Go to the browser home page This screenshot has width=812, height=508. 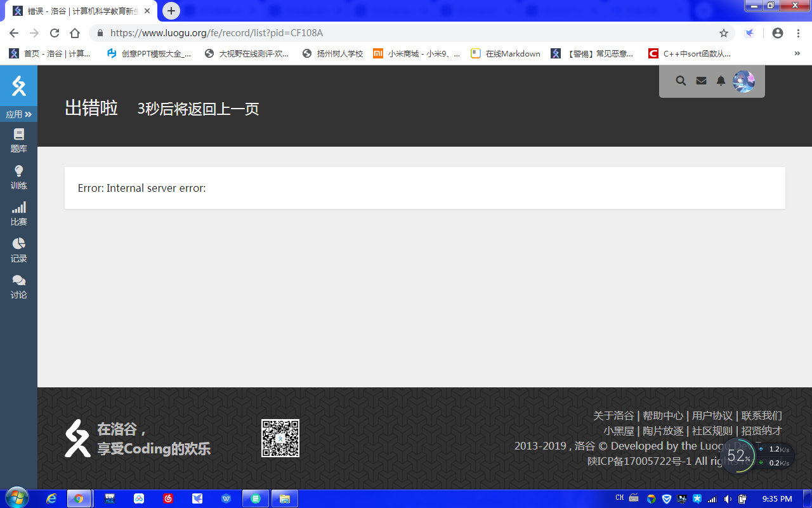point(75,33)
